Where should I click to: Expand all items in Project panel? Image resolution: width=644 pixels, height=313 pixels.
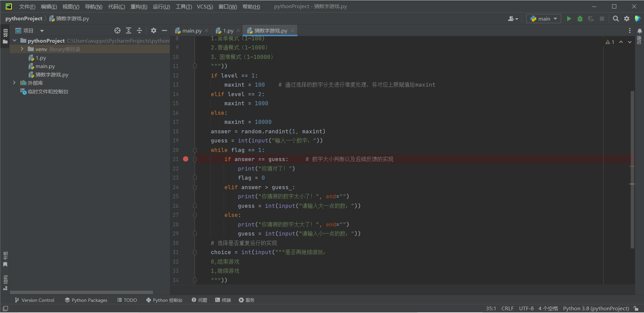pos(129,30)
